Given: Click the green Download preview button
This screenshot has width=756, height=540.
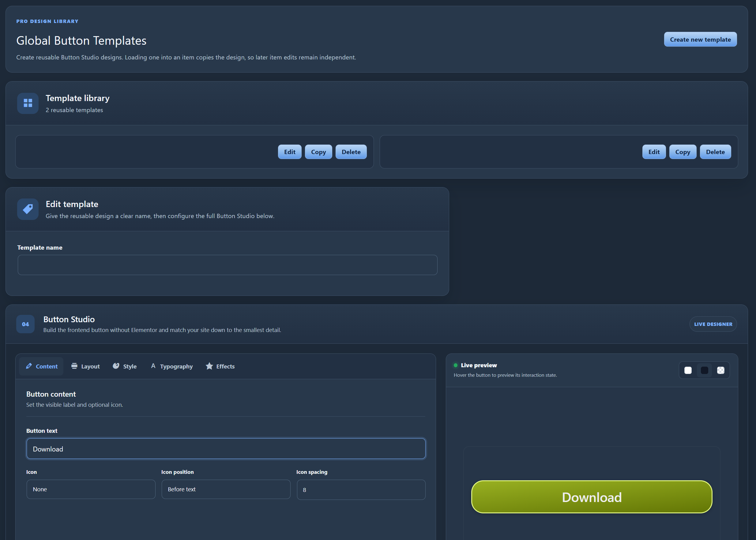Looking at the screenshot, I should pos(592,497).
